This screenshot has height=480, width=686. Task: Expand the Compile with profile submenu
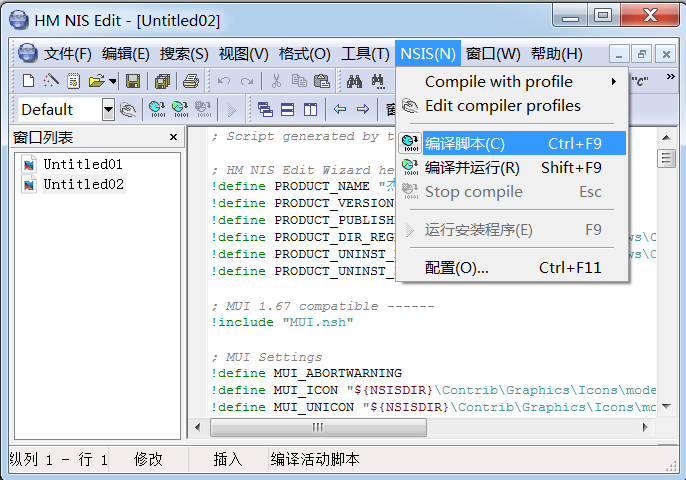click(513, 82)
